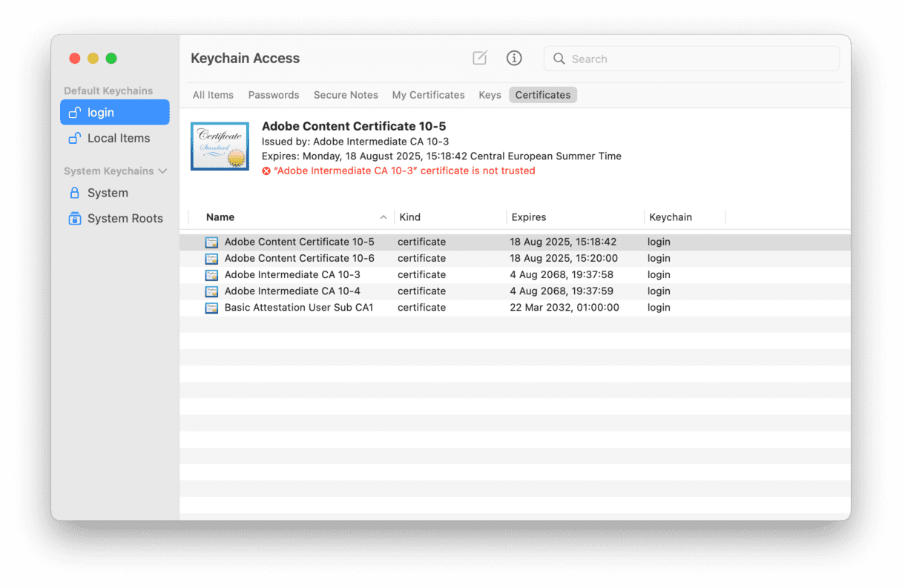
Task: Click the large certificate thumbnail image
Action: 220,146
